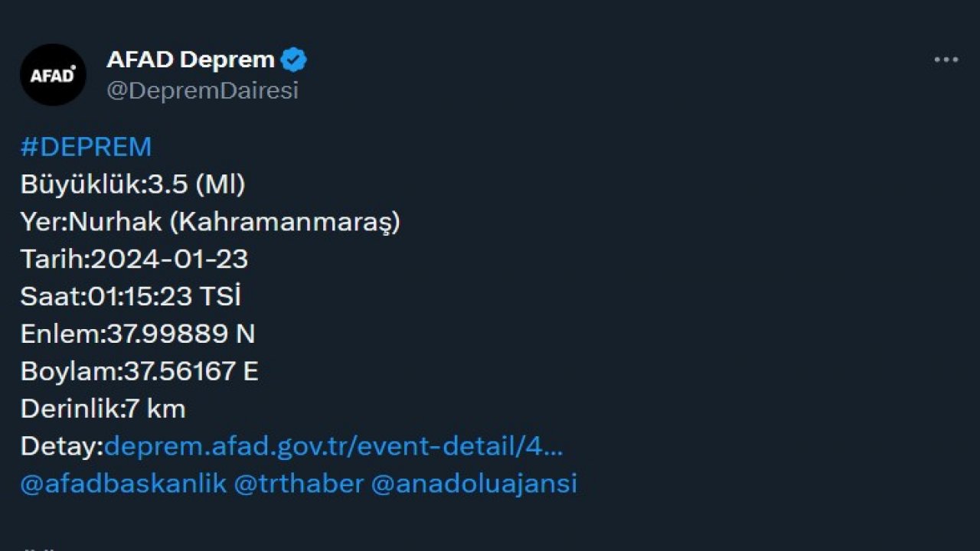Click the longitude line Boylam:37.56167 E

coord(140,371)
